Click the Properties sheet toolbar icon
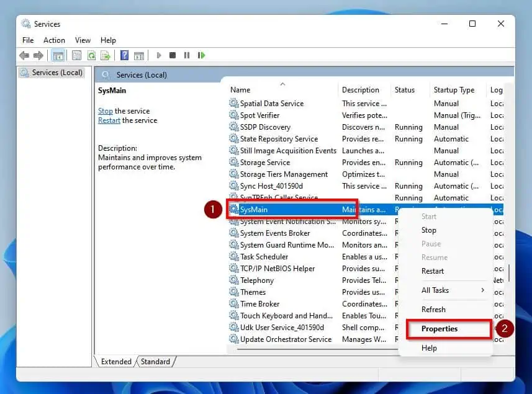The width and height of the screenshot is (532, 394). (77, 55)
